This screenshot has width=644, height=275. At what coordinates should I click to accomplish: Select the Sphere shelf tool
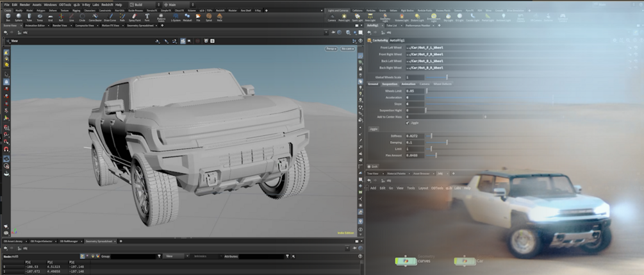[19, 17]
